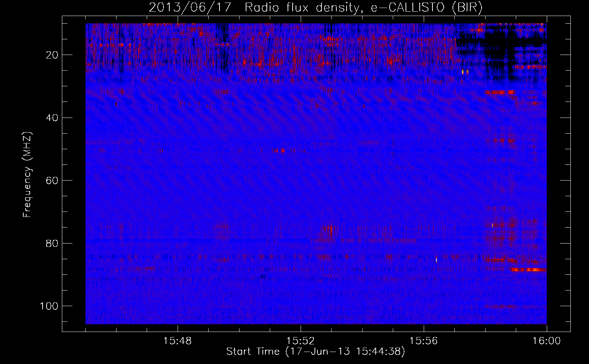Viewport: 589px width, 364px height.
Task: Click the bright red burst near 50 MHz
Action: [280, 150]
